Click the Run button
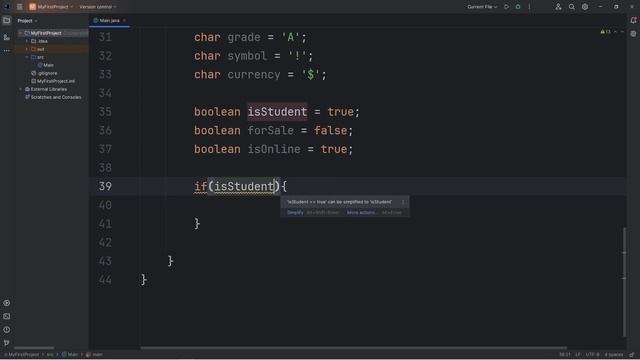640x360 pixels. (507, 7)
